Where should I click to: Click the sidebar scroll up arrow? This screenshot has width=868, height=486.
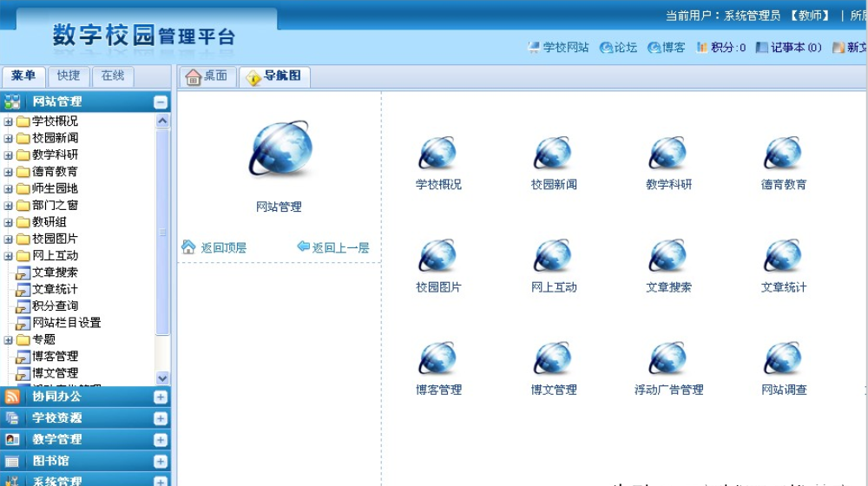[x=162, y=121]
